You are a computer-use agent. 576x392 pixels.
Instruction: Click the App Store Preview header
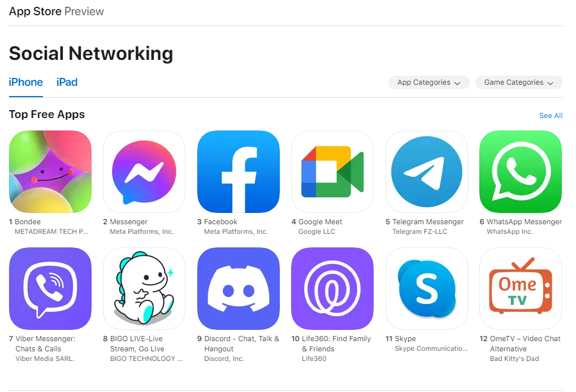pos(56,11)
